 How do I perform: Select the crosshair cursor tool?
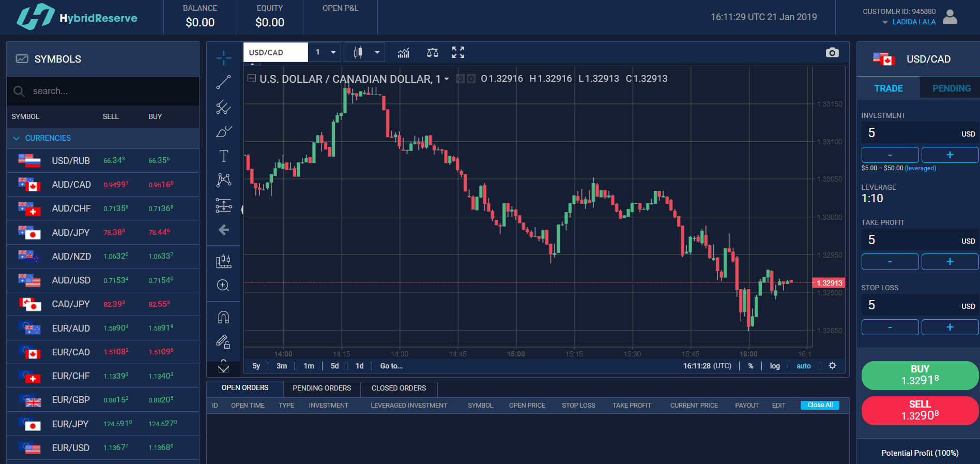click(x=223, y=58)
